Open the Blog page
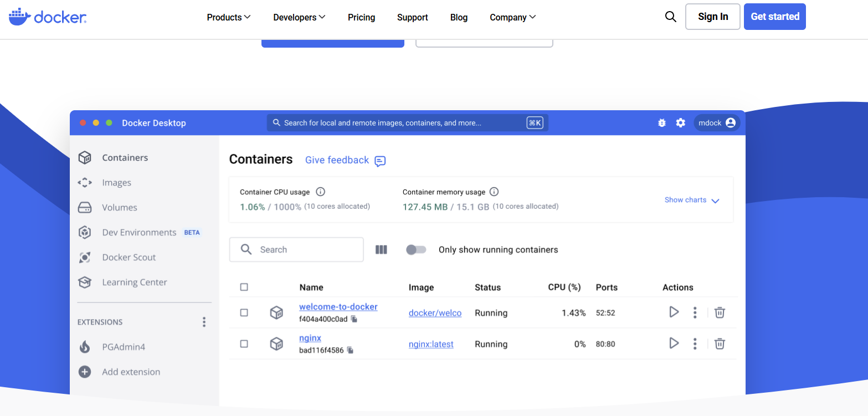 459,17
